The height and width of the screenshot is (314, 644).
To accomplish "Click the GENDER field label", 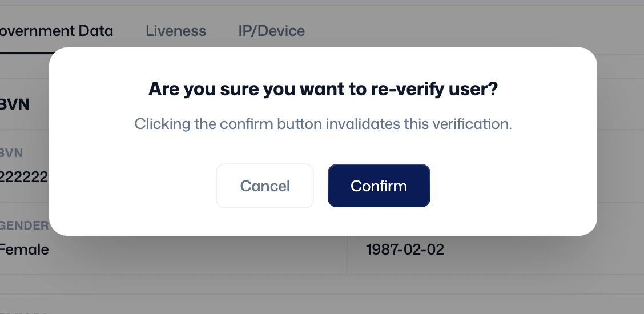I will (x=24, y=226).
